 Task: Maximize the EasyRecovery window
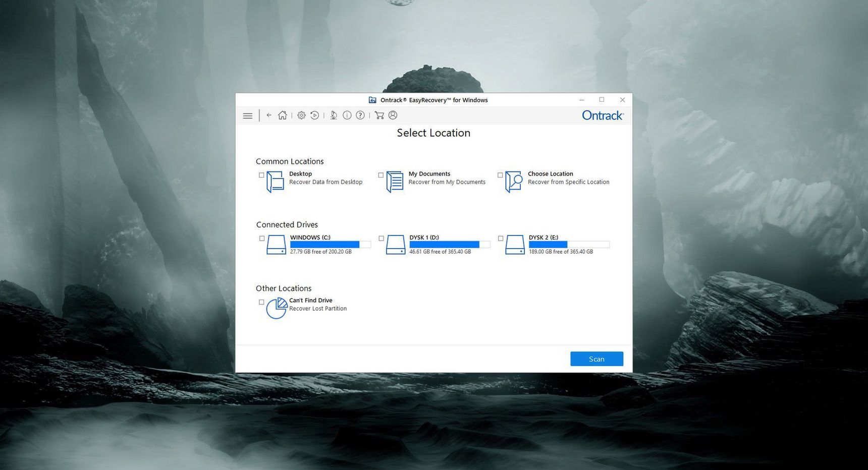click(602, 100)
